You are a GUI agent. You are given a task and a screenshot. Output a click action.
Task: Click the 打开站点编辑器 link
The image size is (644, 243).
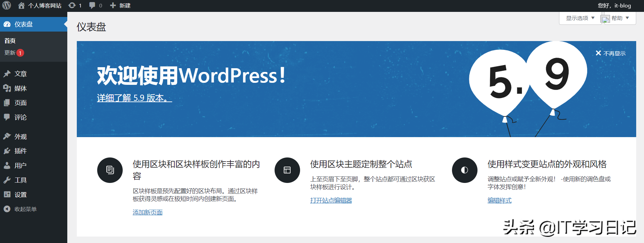[331, 200]
